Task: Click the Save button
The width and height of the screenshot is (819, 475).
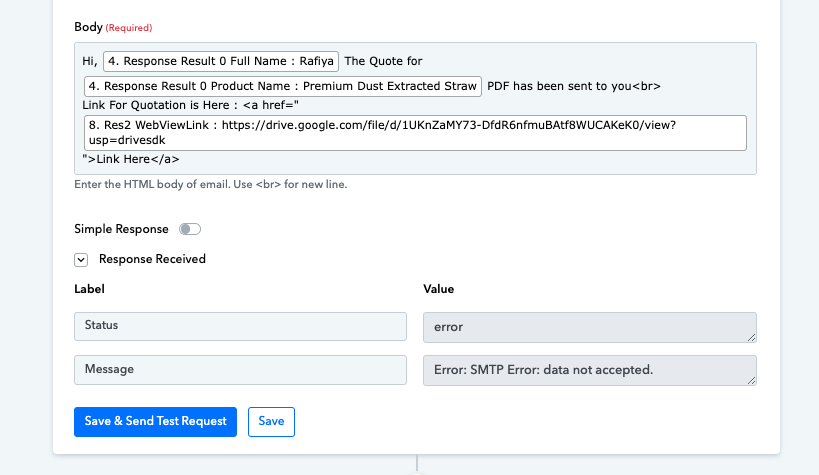Action: pyautogui.click(x=271, y=422)
